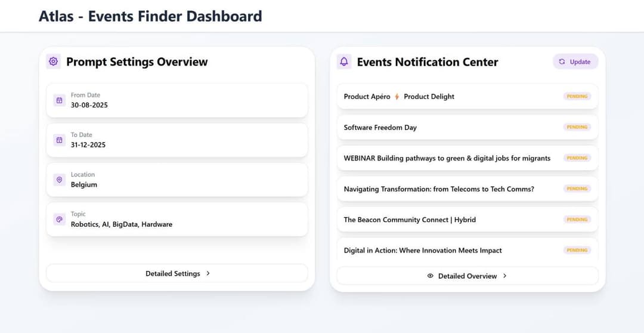This screenshot has height=333, width=644.
Task: Click the chevron arrow after Detailed Overview
Action: coord(504,276)
